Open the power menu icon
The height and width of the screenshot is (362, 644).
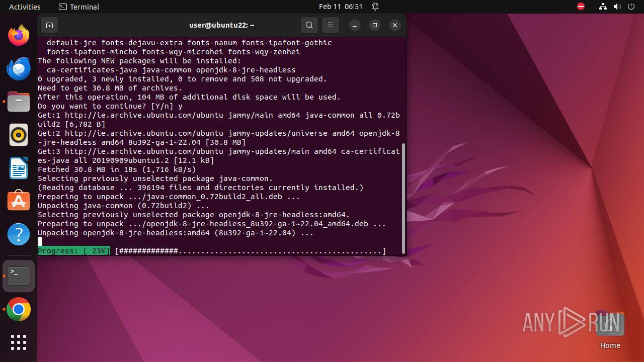(x=631, y=7)
